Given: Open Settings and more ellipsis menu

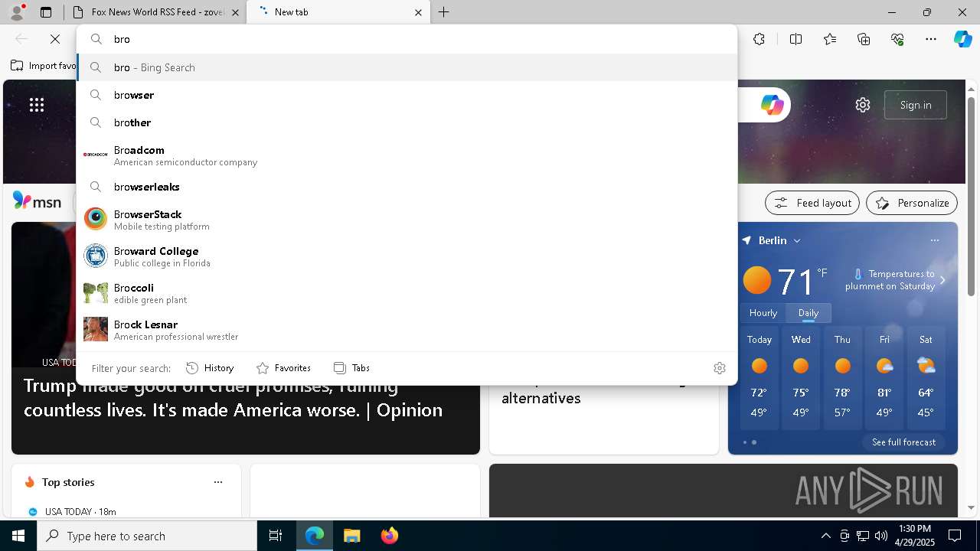Looking at the screenshot, I should pos(931,39).
